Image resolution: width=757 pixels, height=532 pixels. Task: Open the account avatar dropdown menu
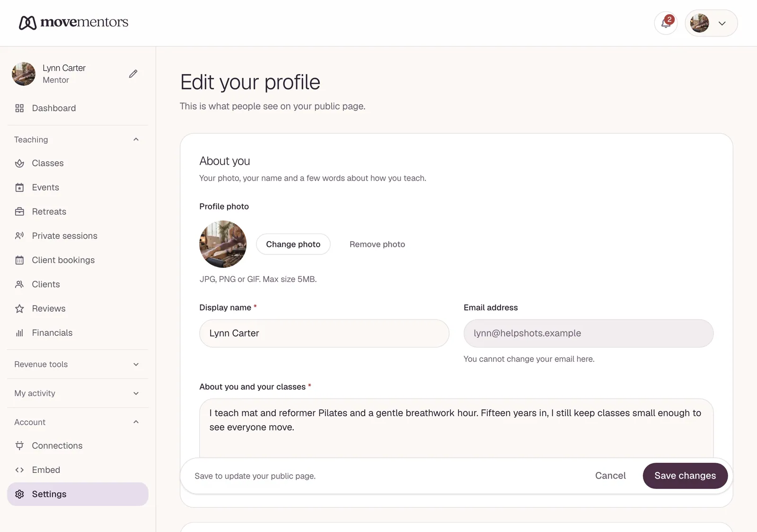point(711,23)
